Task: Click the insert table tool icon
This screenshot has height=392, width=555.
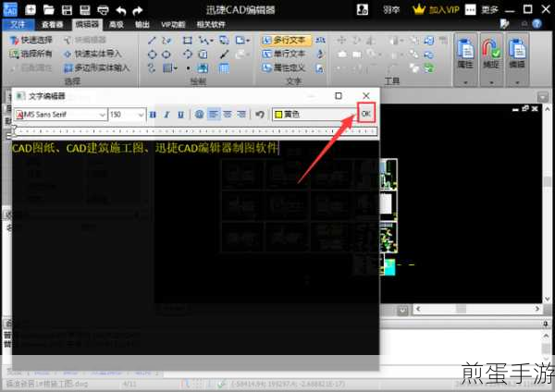Action: tap(223, 67)
